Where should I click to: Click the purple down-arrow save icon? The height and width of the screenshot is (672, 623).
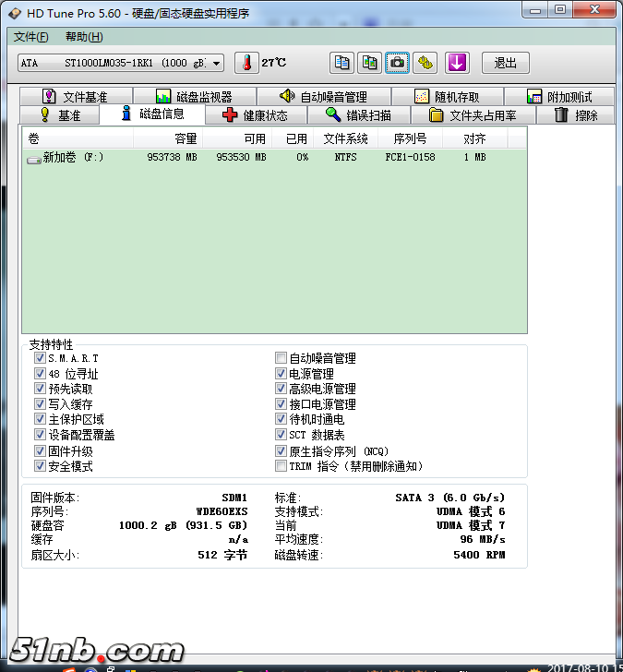458,63
